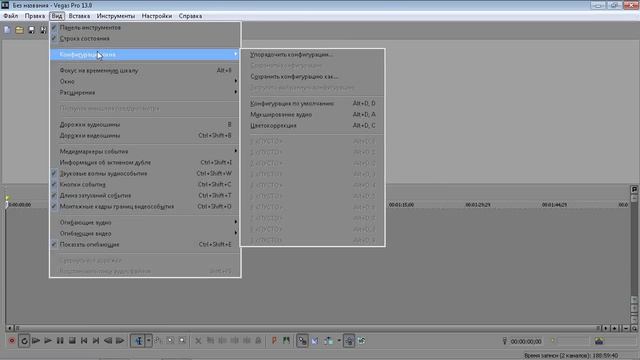
Task: Select the Normal Edit tool
Action: [x=138, y=341]
